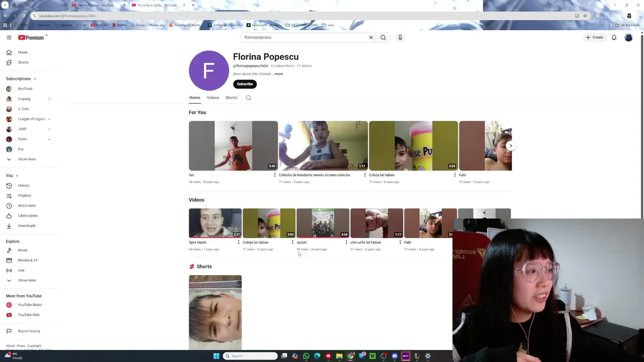The height and width of the screenshot is (362, 644).
Task: Click the magnifier search button
Action: tap(383, 37)
